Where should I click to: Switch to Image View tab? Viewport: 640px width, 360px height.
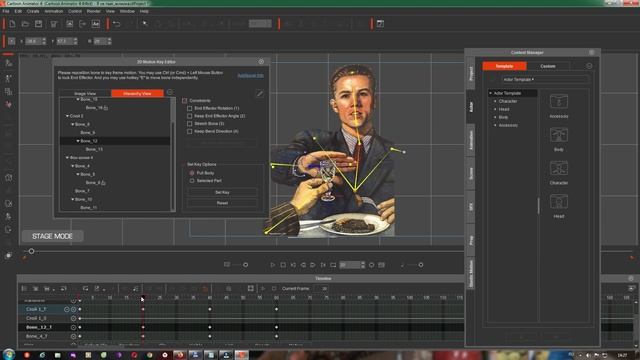(85, 93)
